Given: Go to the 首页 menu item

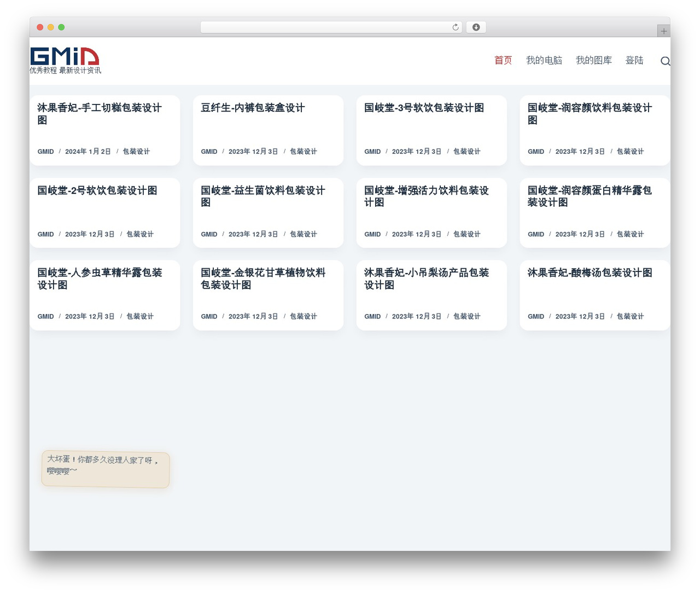Looking at the screenshot, I should pos(503,60).
